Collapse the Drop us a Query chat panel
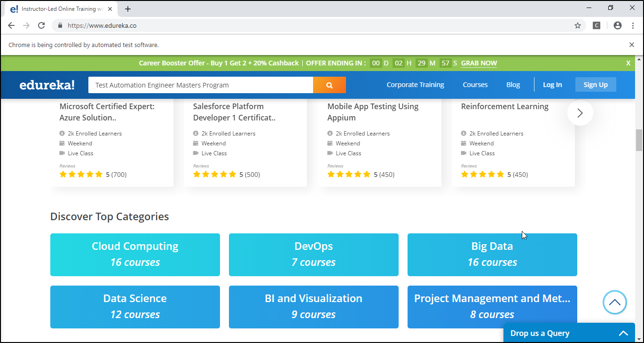 point(623,333)
